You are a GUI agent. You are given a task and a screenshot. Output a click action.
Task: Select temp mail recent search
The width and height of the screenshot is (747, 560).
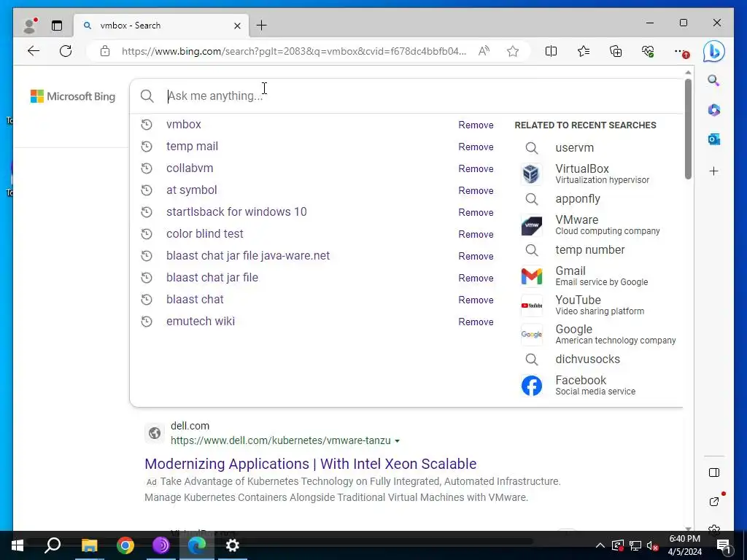192,146
